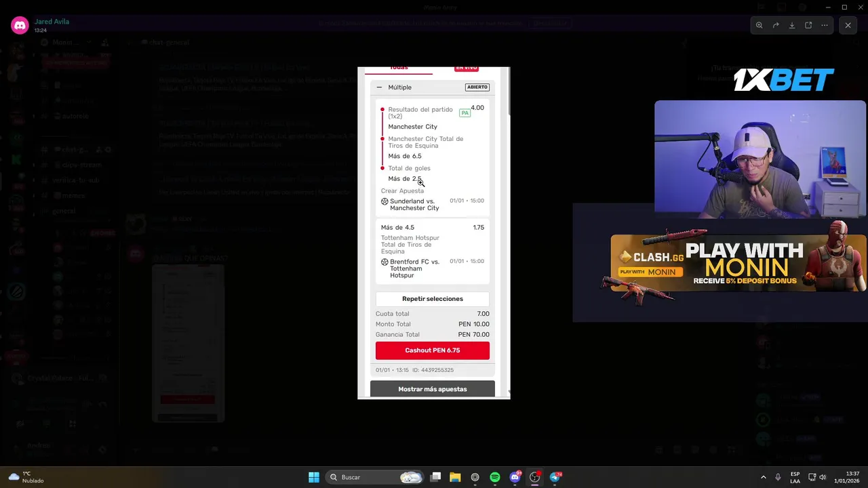Download the image with the download icon
868x488 pixels.
tap(792, 25)
